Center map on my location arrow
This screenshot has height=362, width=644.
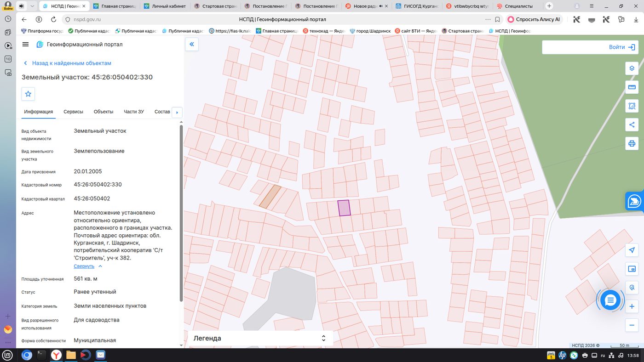[632, 250]
